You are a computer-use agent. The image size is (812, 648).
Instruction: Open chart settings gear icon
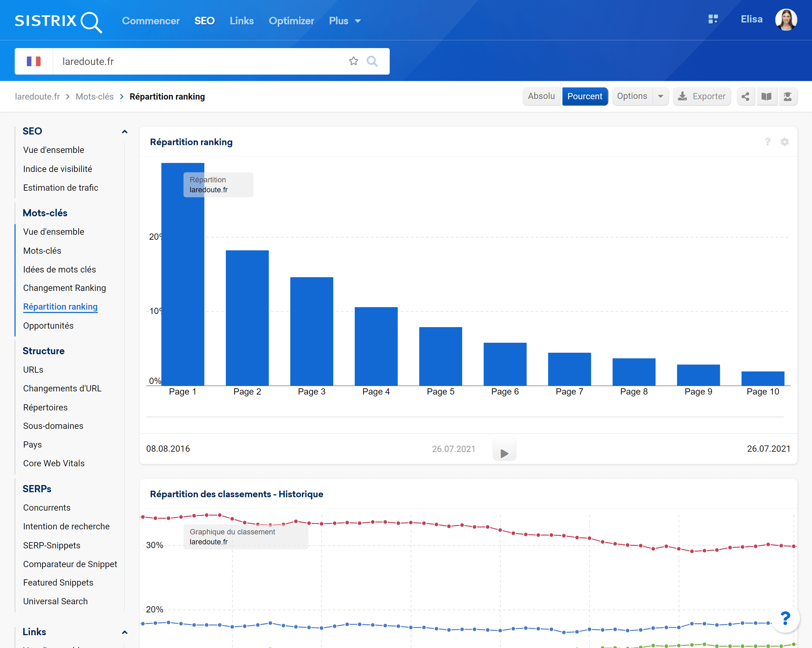tap(785, 142)
